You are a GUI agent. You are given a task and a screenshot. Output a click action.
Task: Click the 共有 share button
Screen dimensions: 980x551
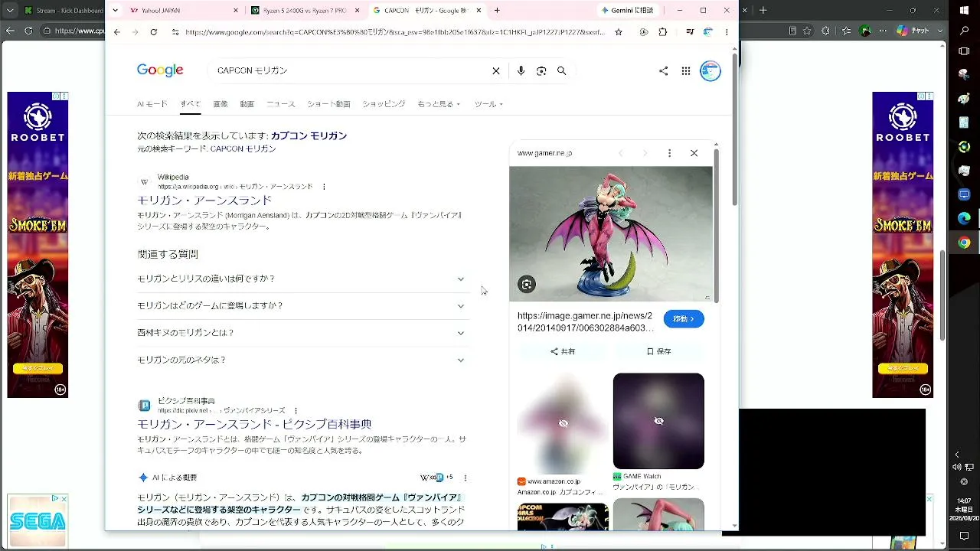point(563,352)
